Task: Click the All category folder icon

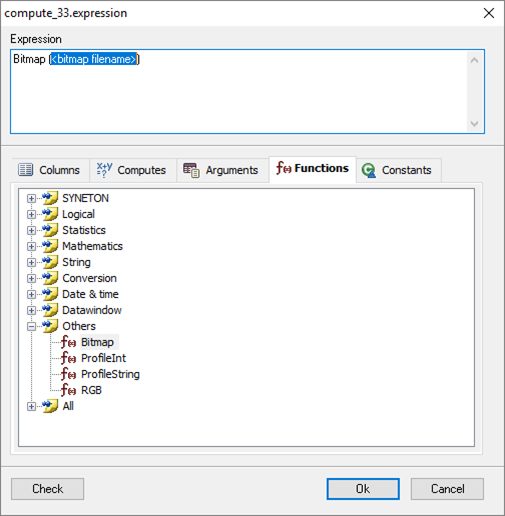Action: pyautogui.click(x=50, y=406)
